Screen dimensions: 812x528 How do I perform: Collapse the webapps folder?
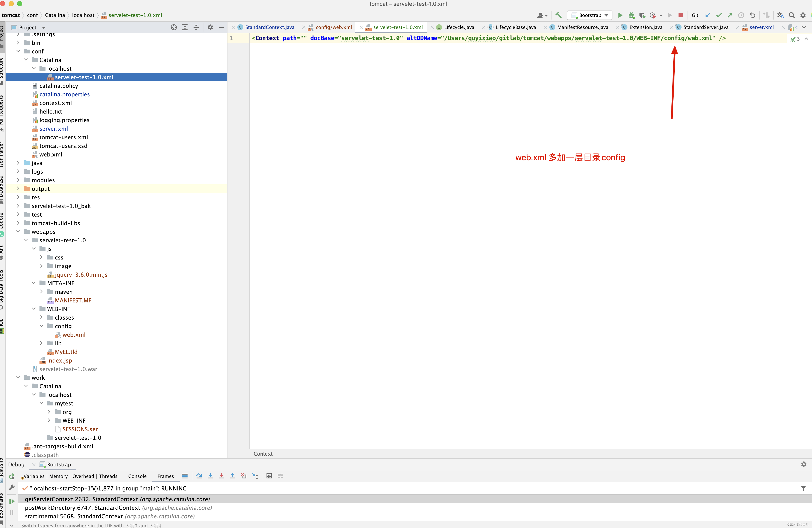click(x=18, y=231)
